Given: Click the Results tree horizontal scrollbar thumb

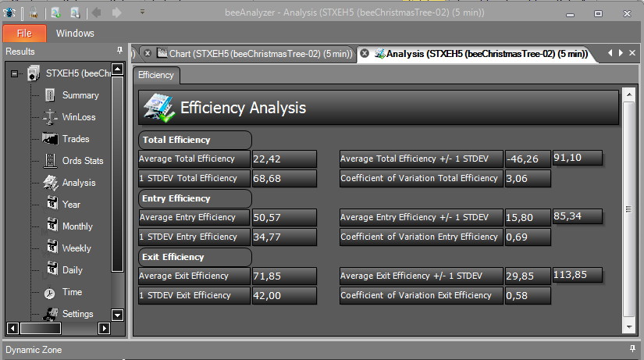Looking at the screenshot, I should (x=41, y=328).
